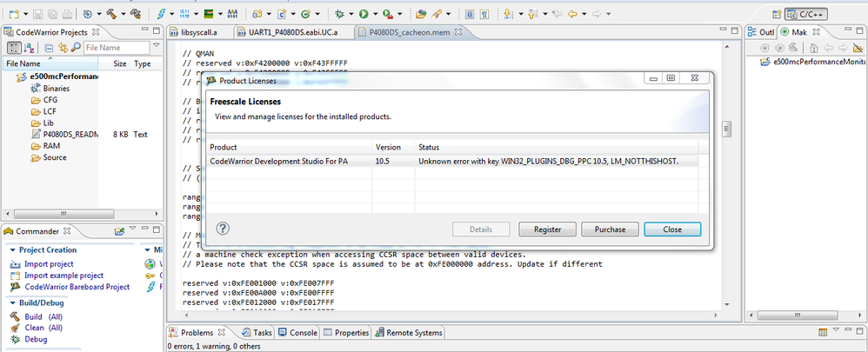
Task: Click the Flash programmer lightning toolbar icon
Action: coord(162,13)
